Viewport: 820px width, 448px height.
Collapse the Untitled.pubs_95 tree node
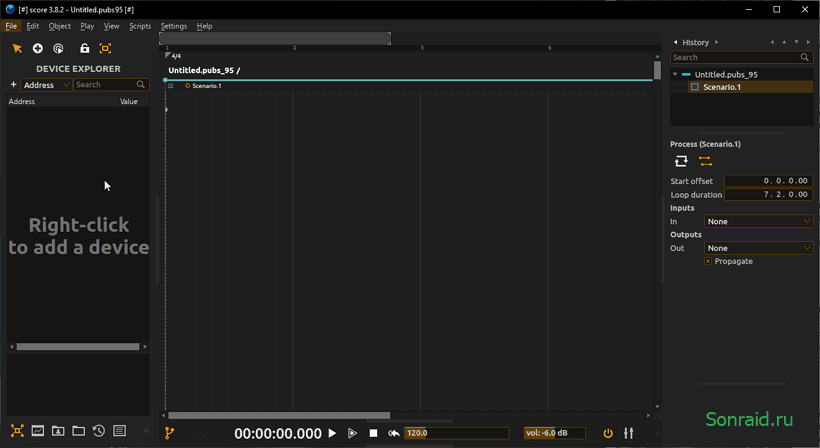coord(675,74)
